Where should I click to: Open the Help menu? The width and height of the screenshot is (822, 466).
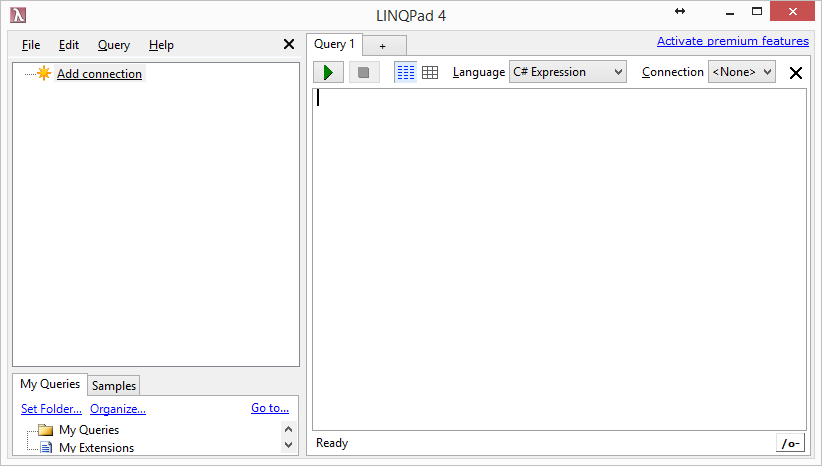coord(161,45)
